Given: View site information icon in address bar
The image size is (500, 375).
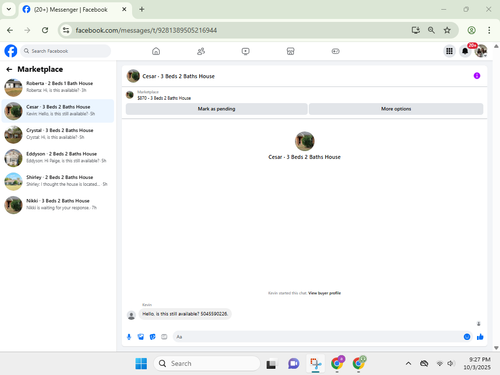Looking at the screenshot, I should [66, 30].
